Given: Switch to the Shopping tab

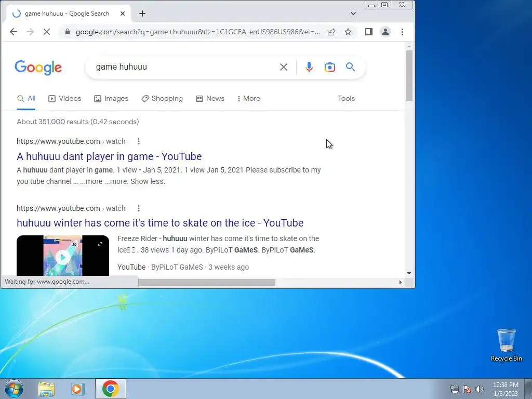Looking at the screenshot, I should coord(162,98).
